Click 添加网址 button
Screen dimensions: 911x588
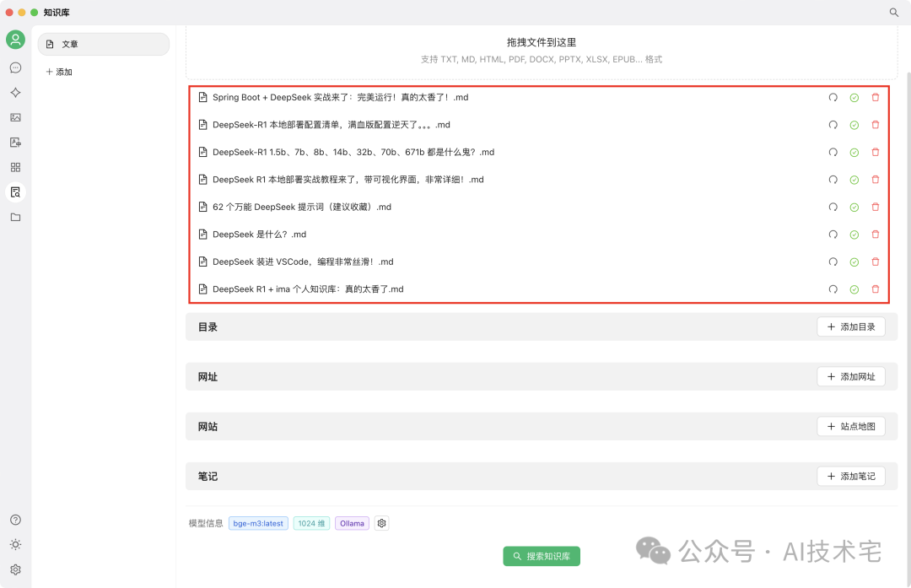click(851, 376)
